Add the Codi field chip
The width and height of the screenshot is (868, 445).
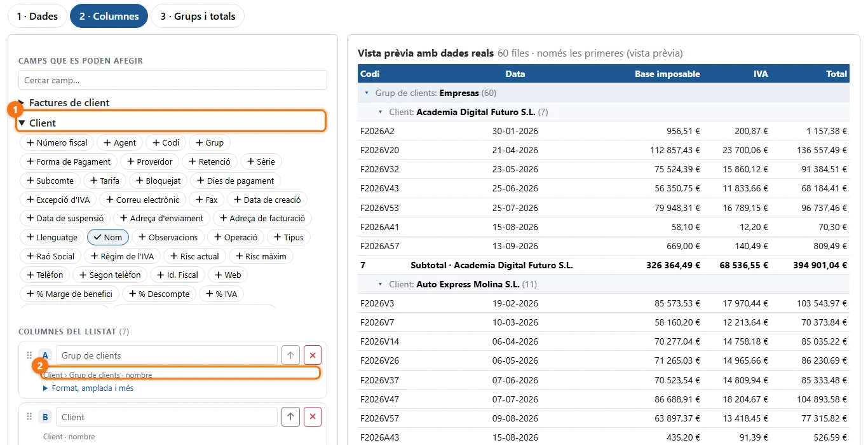pyautogui.click(x=165, y=143)
